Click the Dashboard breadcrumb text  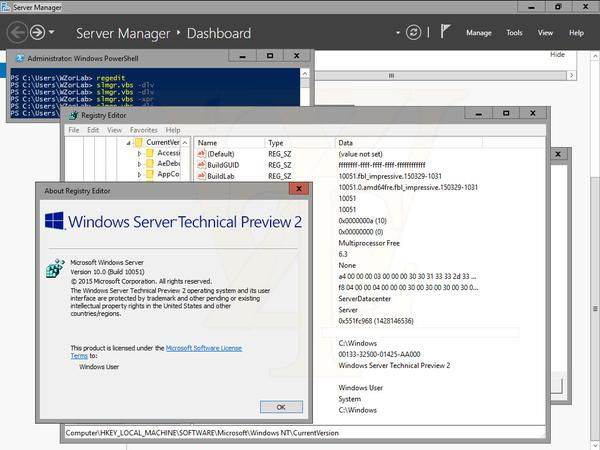(x=219, y=33)
